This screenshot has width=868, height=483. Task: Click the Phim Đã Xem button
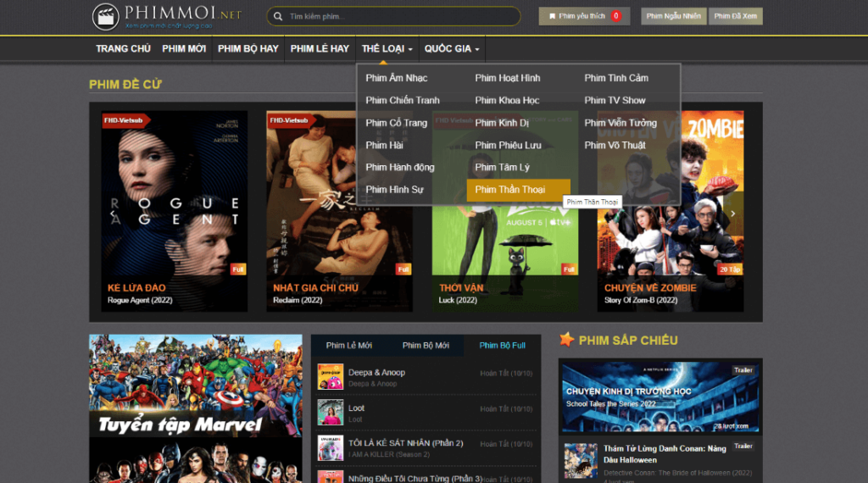pyautogui.click(x=735, y=16)
